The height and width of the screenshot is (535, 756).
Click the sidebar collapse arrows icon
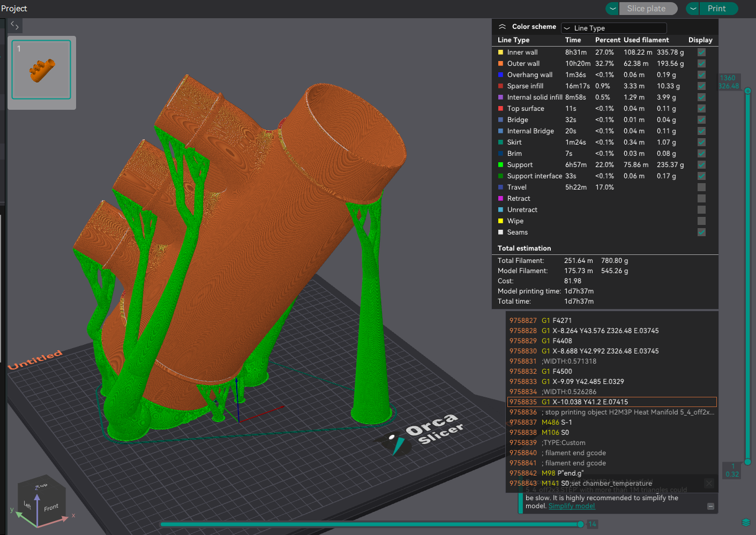tap(14, 25)
